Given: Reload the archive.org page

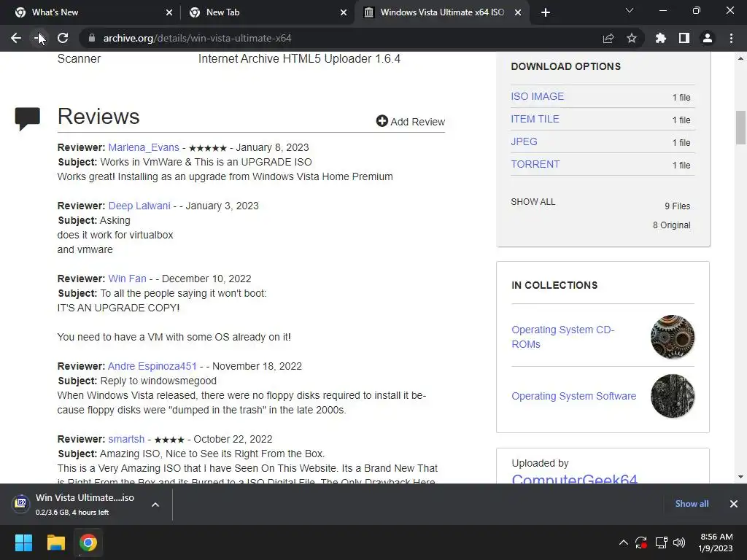Looking at the screenshot, I should [63, 38].
